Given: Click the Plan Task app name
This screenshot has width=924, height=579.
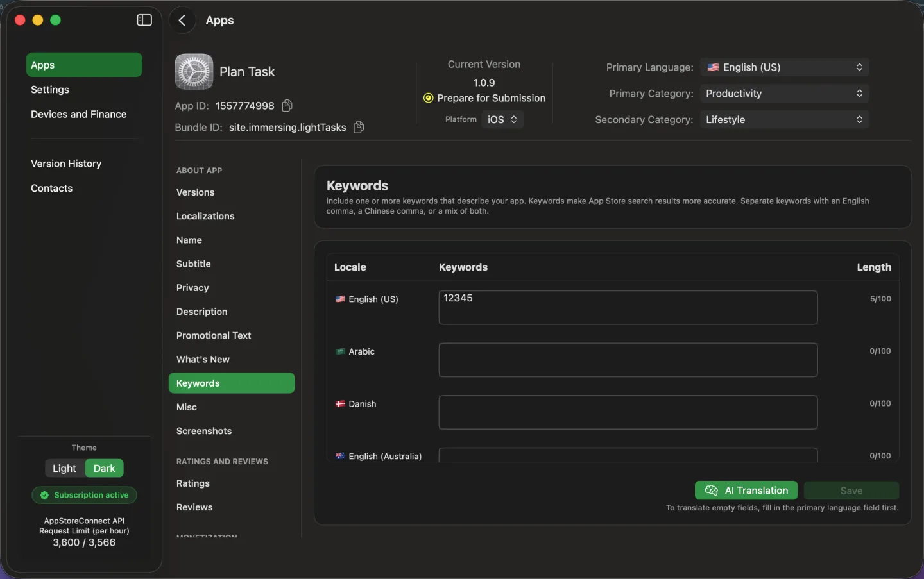Looking at the screenshot, I should (247, 72).
